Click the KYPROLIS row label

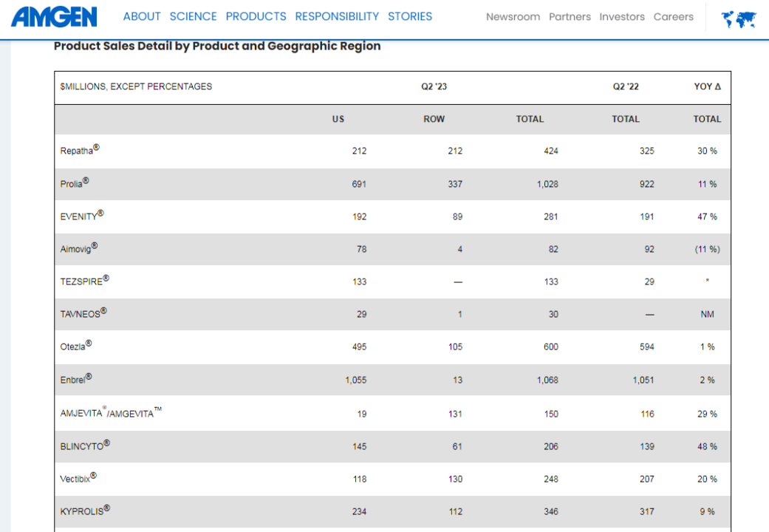click(x=85, y=511)
